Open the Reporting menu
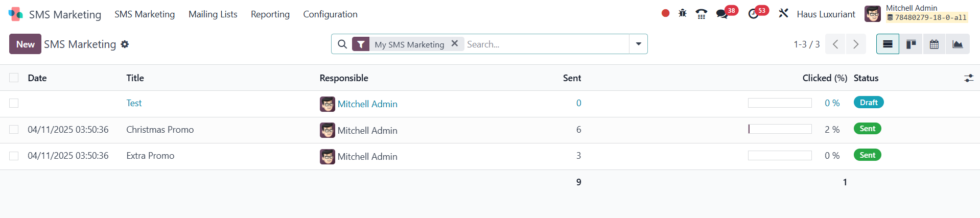The image size is (980, 218). pyautogui.click(x=270, y=14)
